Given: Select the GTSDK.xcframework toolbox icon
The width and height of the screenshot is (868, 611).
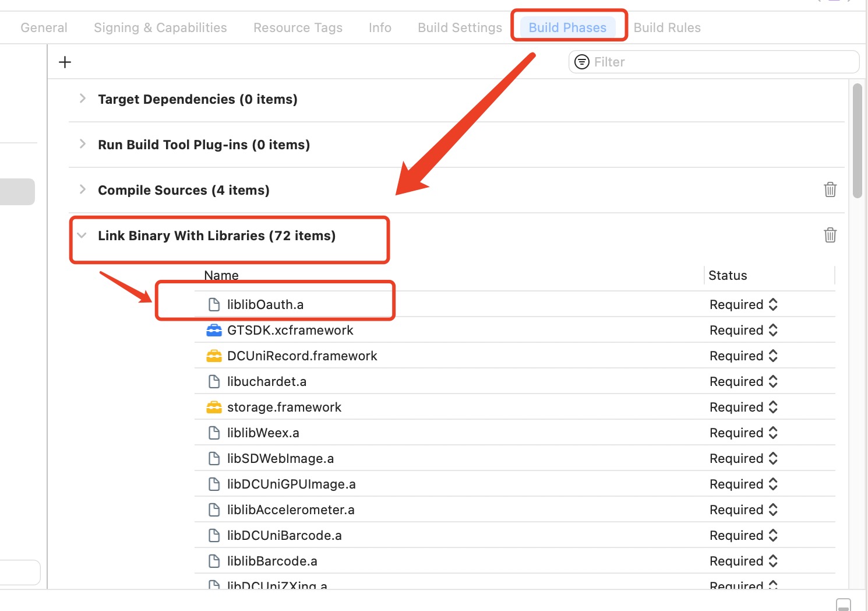Looking at the screenshot, I should pyautogui.click(x=214, y=331).
